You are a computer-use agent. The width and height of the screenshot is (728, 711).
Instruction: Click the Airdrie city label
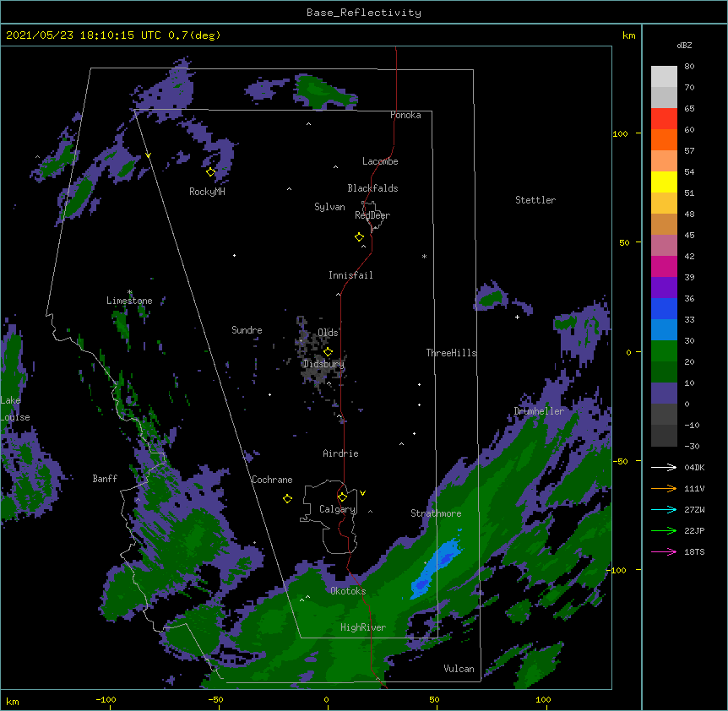(341, 453)
